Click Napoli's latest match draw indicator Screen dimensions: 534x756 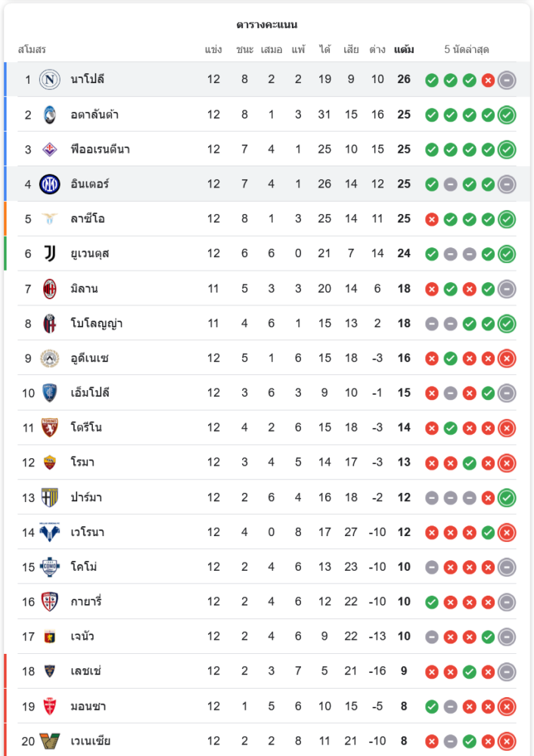click(507, 79)
